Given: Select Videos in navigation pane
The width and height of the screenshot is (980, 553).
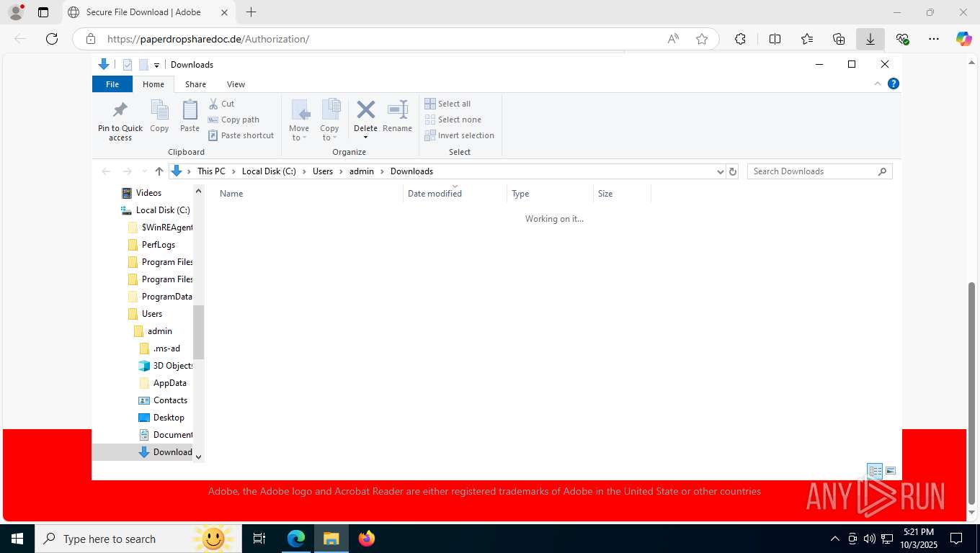Looking at the screenshot, I should [148, 193].
